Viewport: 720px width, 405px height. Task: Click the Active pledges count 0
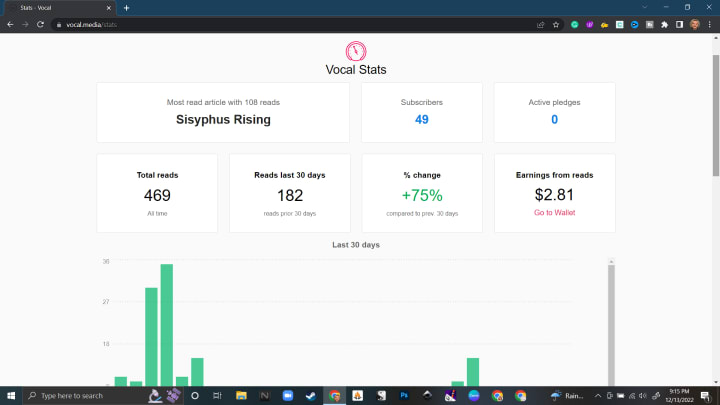554,119
